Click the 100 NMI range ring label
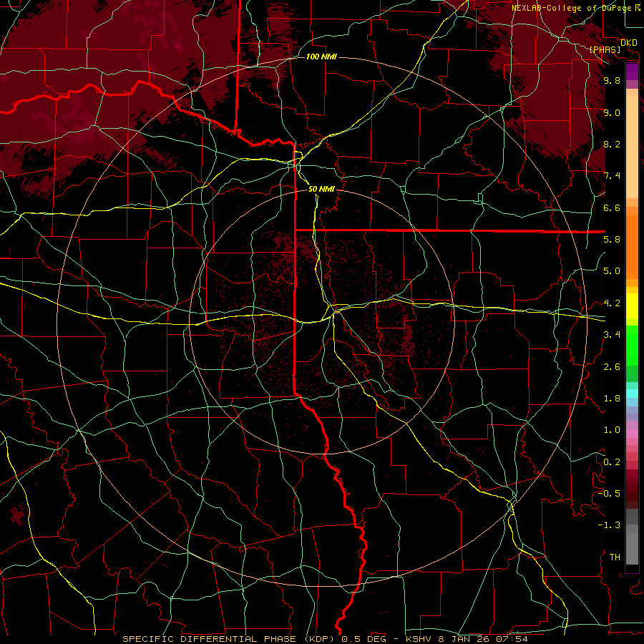Image resolution: width=644 pixels, height=644 pixels. click(321, 57)
